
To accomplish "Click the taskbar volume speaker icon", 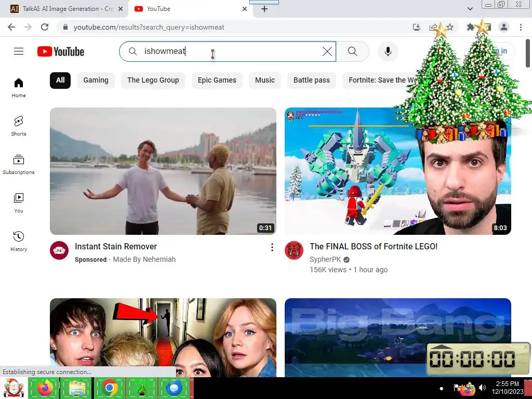I will click(482, 388).
